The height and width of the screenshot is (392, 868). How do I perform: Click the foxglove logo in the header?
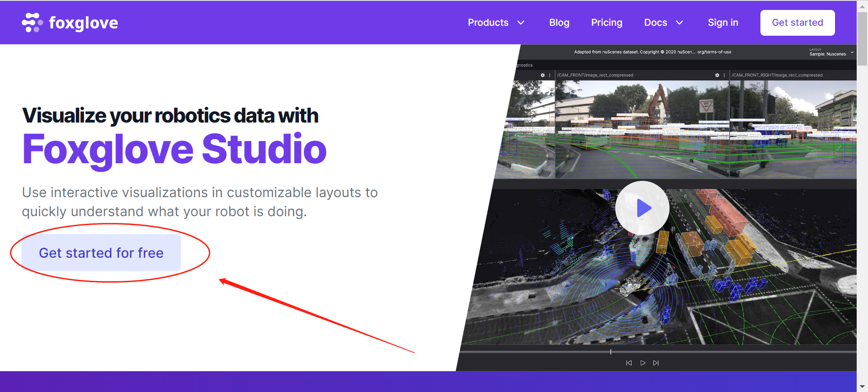(x=70, y=23)
